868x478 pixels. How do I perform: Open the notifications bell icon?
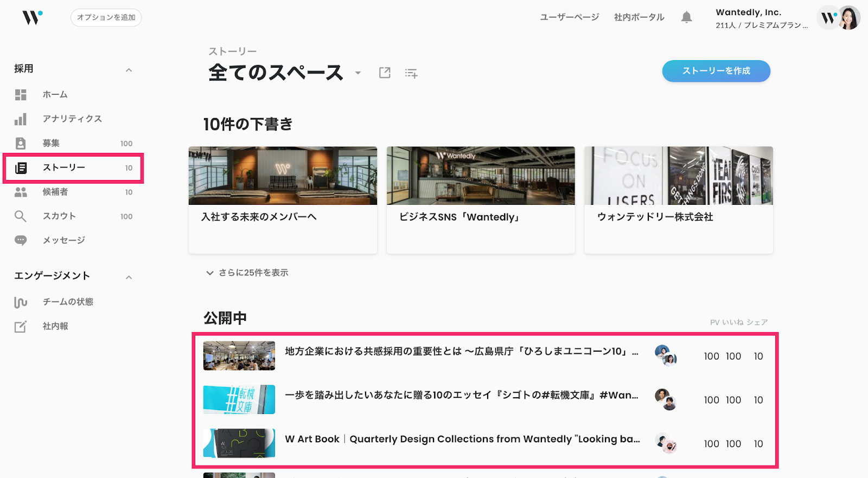tap(686, 17)
